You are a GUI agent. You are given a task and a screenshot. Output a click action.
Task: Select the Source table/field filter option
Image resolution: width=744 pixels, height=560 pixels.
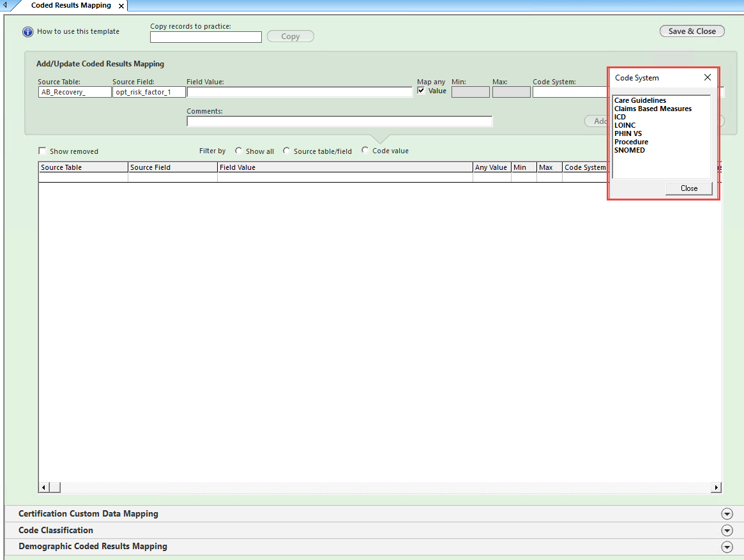point(287,151)
